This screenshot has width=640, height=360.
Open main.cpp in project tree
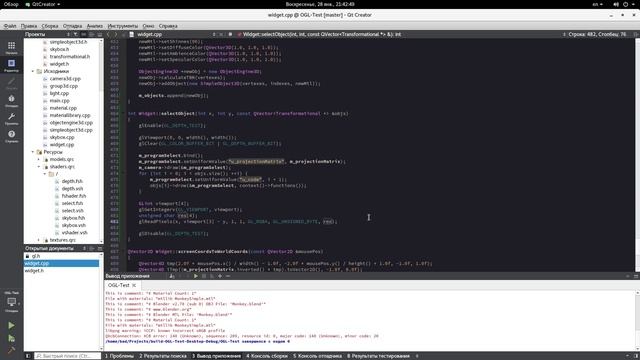60,100
